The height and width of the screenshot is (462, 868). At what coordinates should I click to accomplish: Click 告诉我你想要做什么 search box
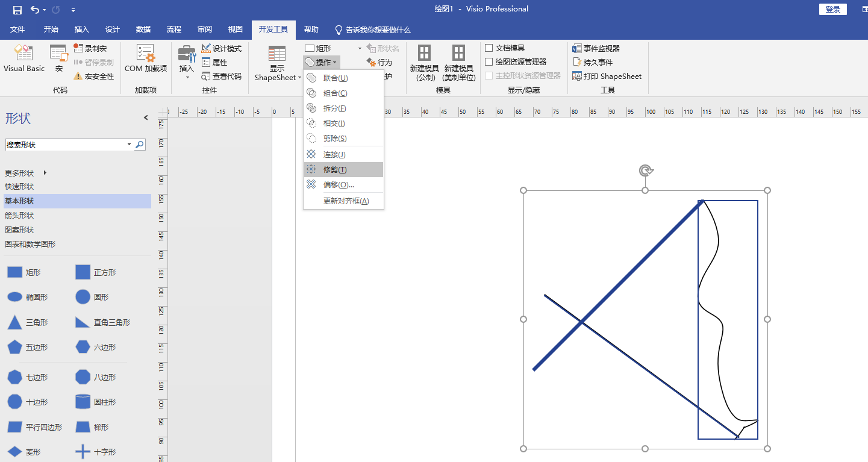point(373,30)
